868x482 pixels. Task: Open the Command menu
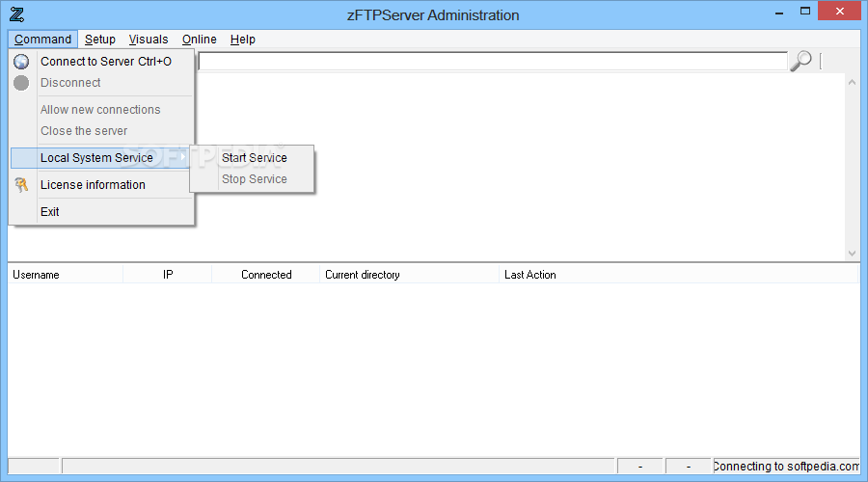click(42, 40)
